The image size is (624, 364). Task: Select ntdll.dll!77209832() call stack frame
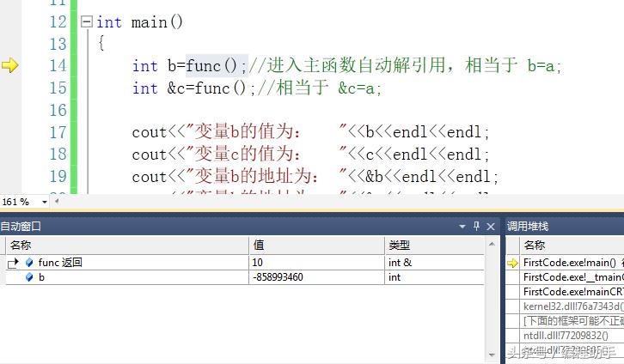(572, 336)
